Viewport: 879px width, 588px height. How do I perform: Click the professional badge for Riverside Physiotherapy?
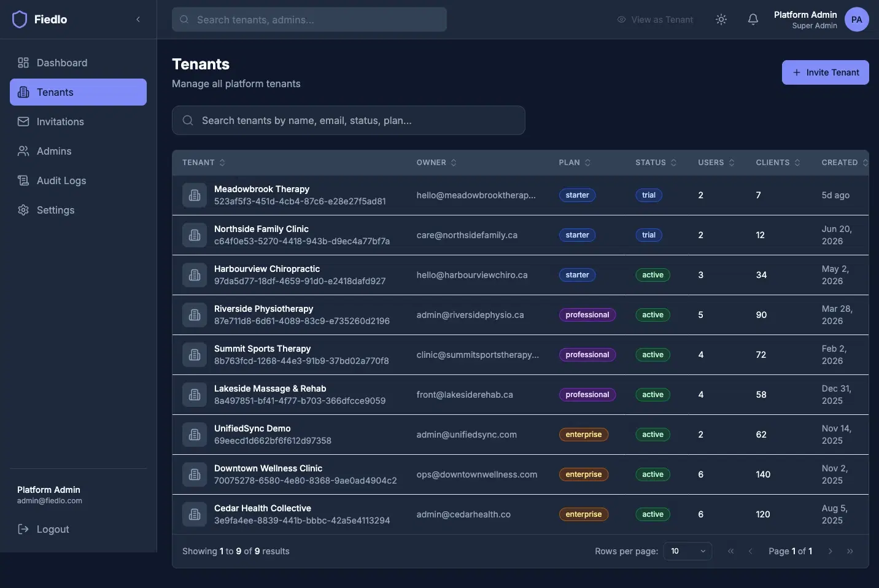coord(587,315)
